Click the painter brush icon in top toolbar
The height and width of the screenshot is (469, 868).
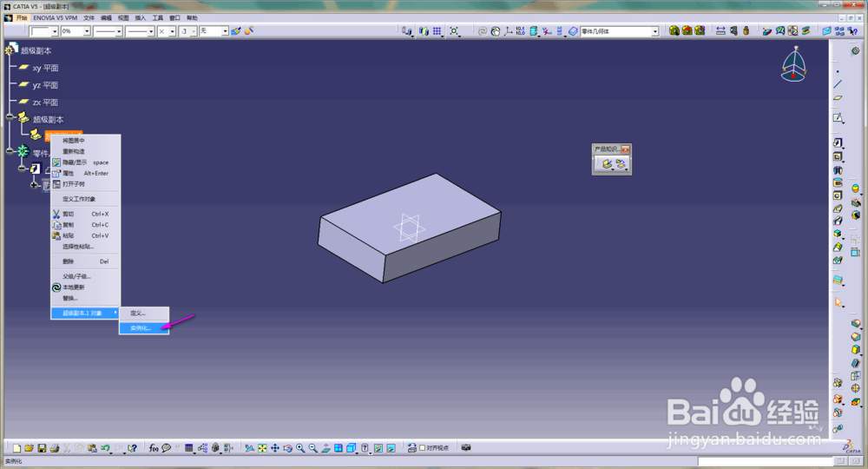(236, 31)
